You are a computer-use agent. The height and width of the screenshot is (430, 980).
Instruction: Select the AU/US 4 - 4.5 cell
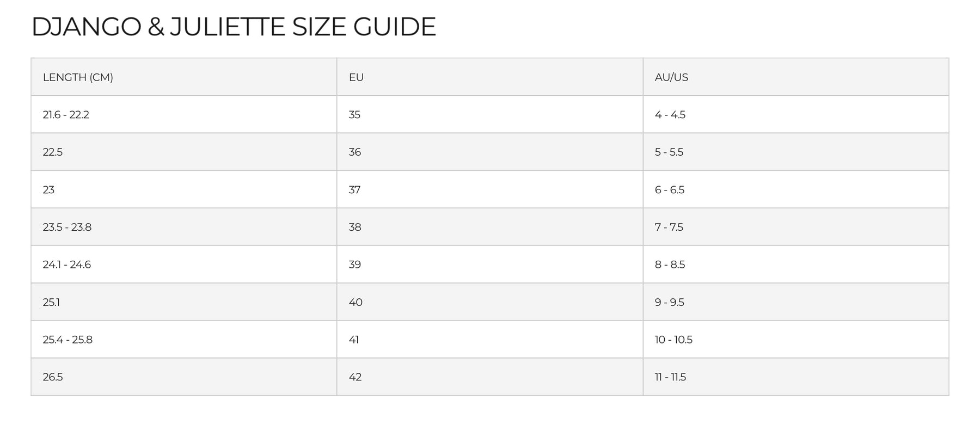pyautogui.click(x=670, y=115)
